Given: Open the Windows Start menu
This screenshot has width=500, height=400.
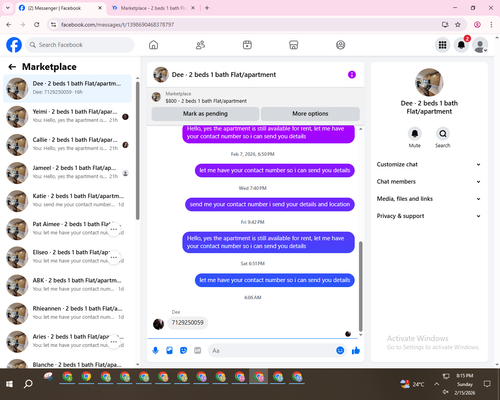Looking at the screenshot, I should [9, 384].
